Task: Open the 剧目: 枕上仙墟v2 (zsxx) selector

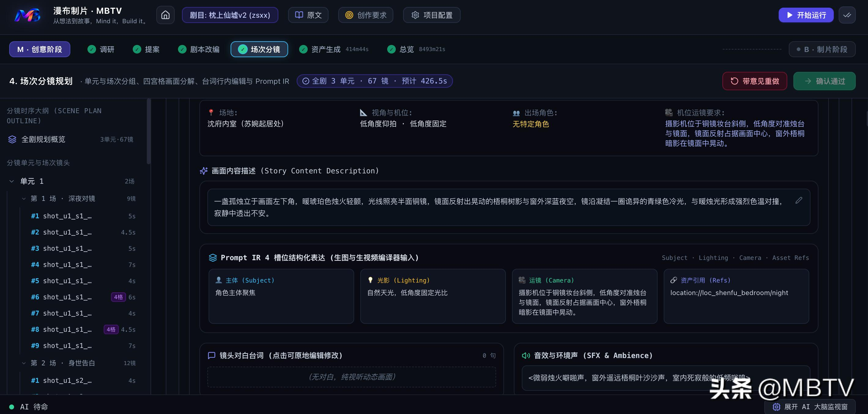Action: click(230, 15)
